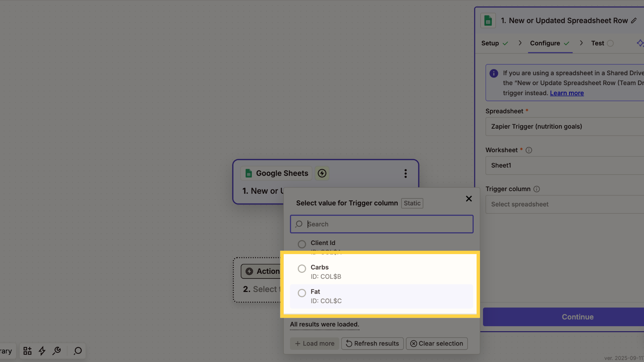Click the search magnifier icon in bottom toolbar
Screen dimensions: 644x362
[x=78, y=351]
